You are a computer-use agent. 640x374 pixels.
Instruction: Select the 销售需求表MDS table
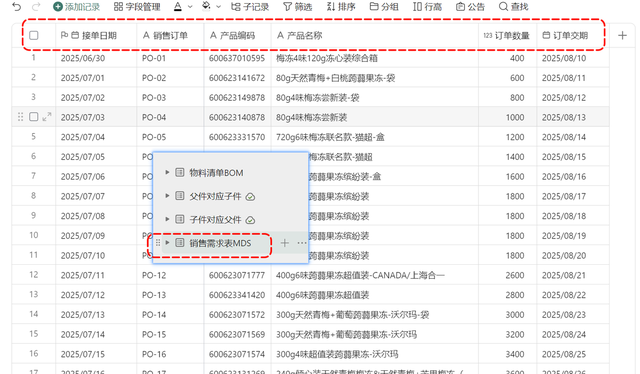click(x=220, y=243)
